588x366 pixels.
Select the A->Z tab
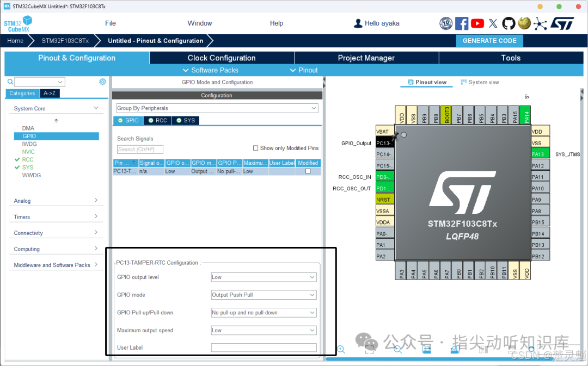click(50, 94)
